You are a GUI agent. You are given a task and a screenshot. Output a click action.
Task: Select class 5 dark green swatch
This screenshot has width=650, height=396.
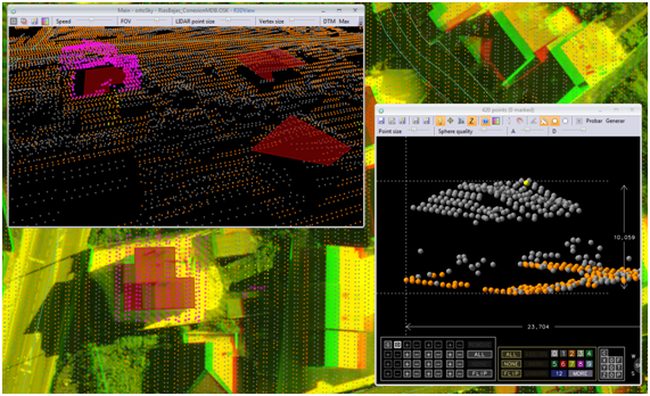pyautogui.click(x=554, y=364)
